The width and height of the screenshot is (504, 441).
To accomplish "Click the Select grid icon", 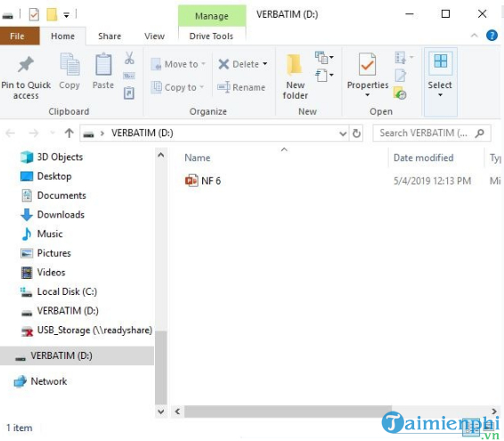I will [x=441, y=61].
